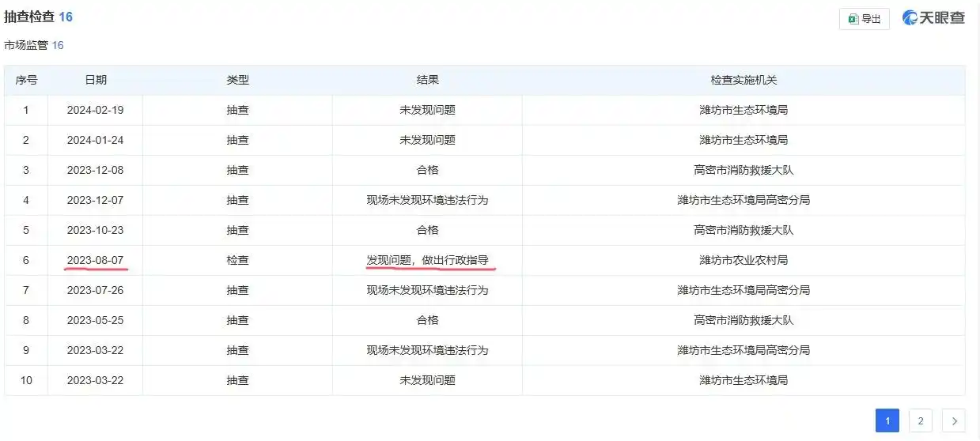Click 潍坊市农业农村局 in row 6
The height and width of the screenshot is (441, 980).
744,260
